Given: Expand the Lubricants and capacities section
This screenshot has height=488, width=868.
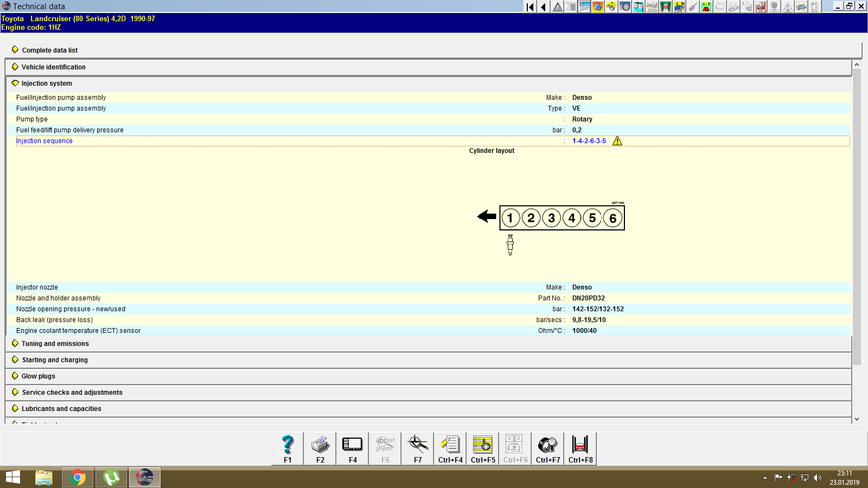Looking at the screenshot, I should point(61,408).
